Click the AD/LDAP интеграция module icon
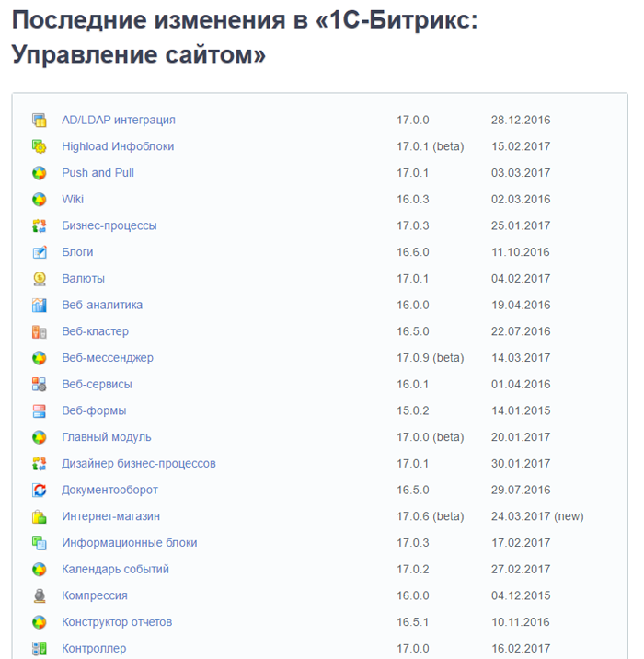Image resolution: width=644 pixels, height=659 pixels. tap(40, 121)
